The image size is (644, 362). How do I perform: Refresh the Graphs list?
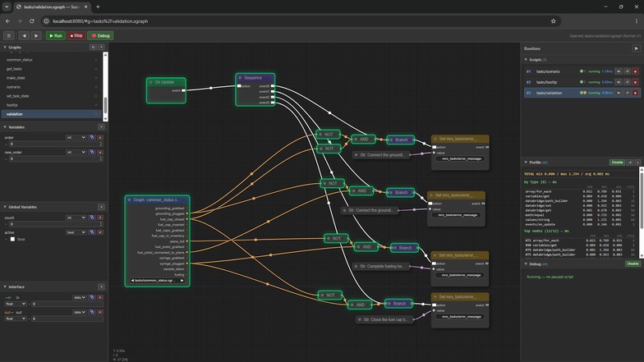pos(94,48)
